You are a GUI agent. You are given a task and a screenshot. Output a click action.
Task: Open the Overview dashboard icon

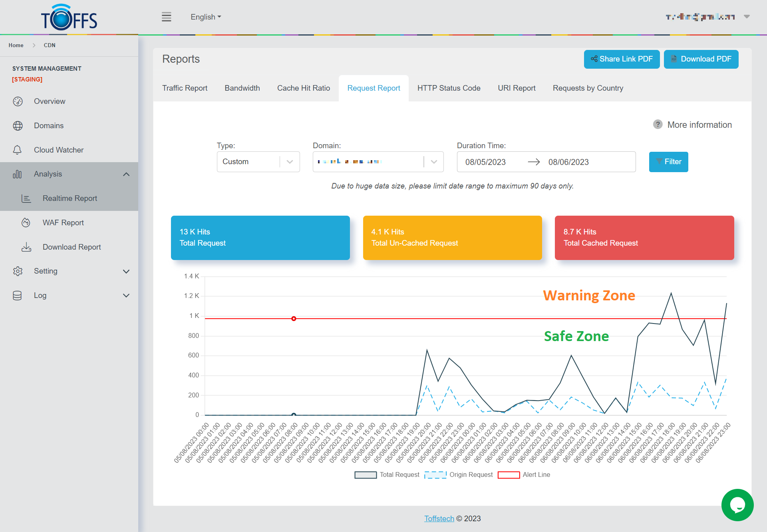click(18, 101)
